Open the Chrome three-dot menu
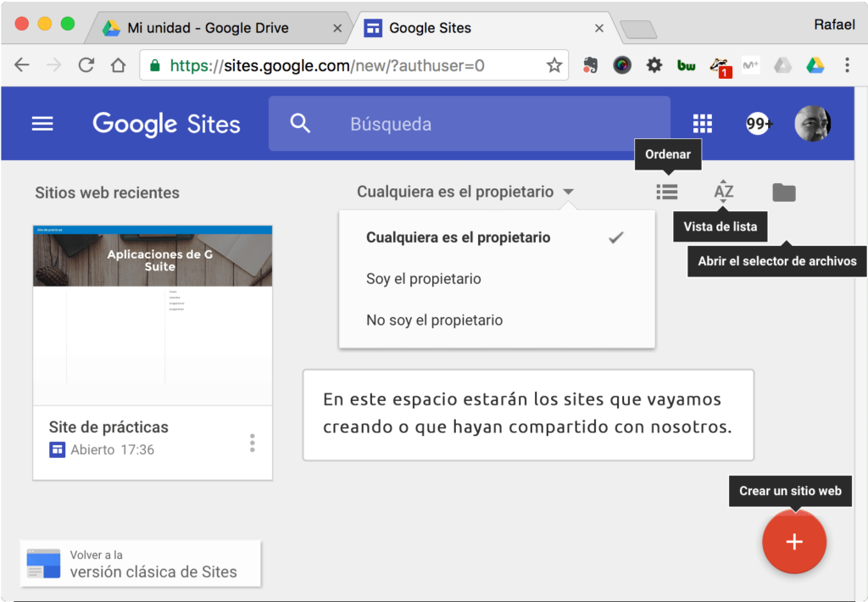Screen dimensions: 868x602 click(847, 65)
